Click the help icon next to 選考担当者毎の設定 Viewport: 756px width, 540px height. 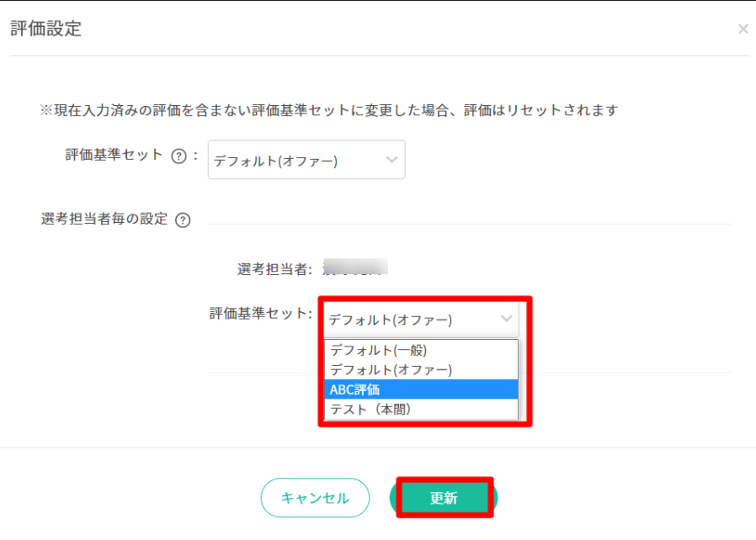point(183,220)
